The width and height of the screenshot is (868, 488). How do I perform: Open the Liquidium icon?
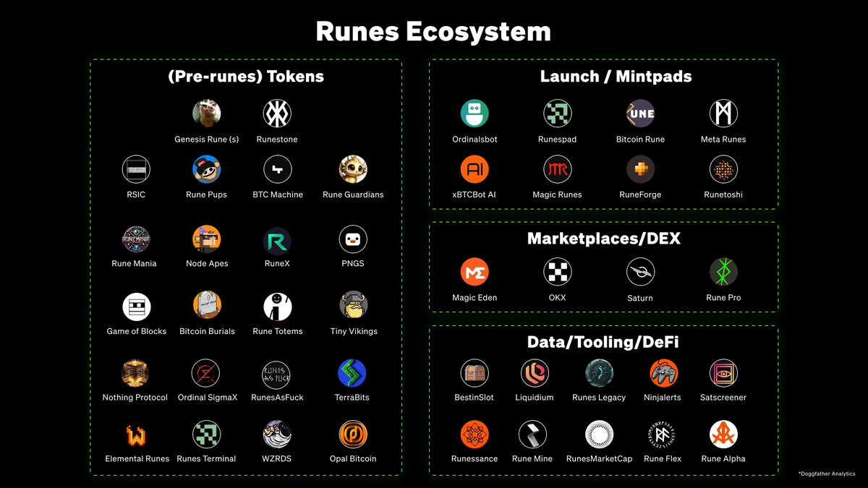[535, 373]
